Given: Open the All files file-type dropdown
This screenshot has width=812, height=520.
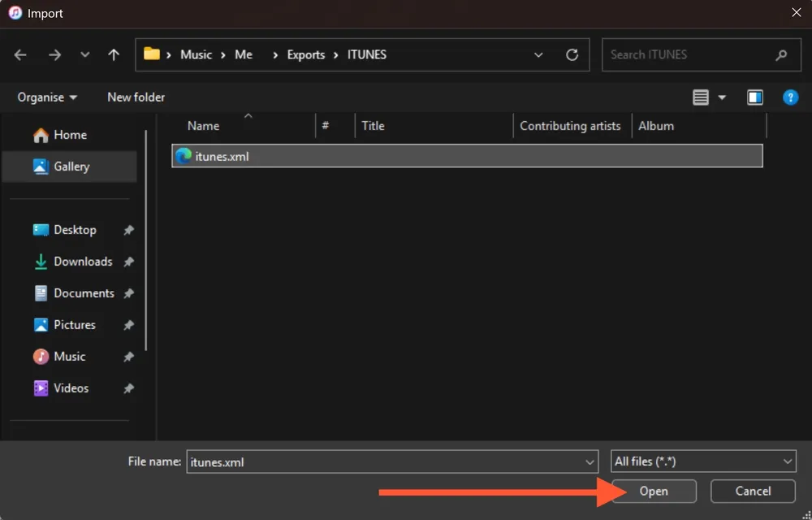Looking at the screenshot, I should [703, 461].
